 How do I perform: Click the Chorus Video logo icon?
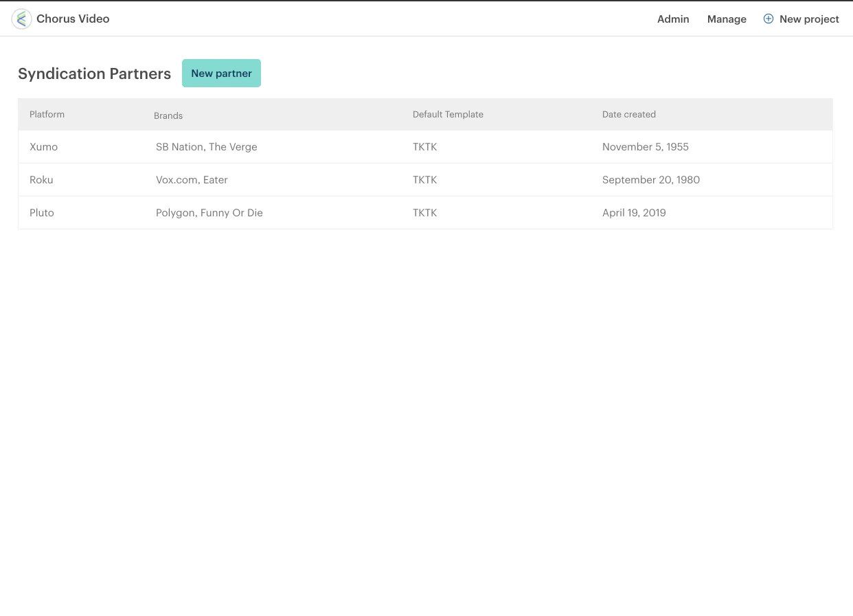click(22, 19)
